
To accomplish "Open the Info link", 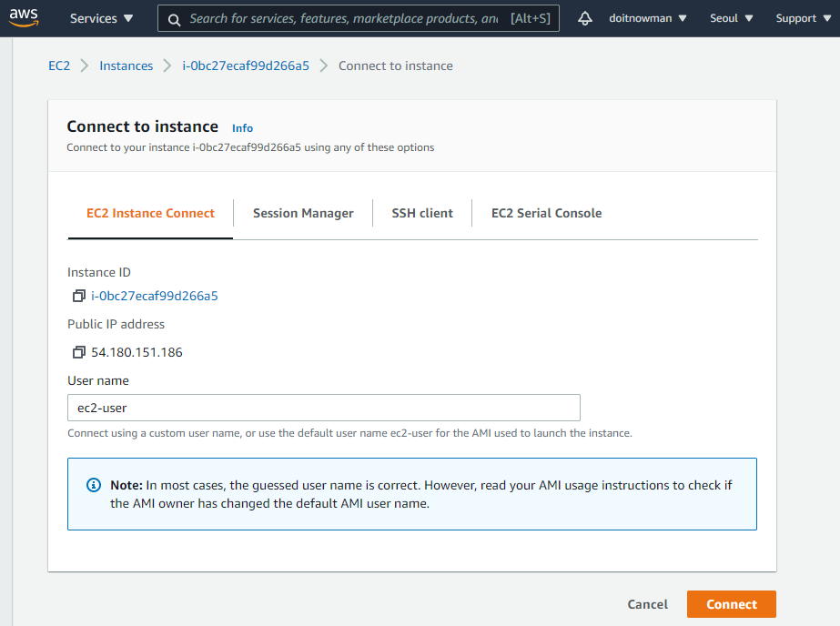I will point(242,128).
